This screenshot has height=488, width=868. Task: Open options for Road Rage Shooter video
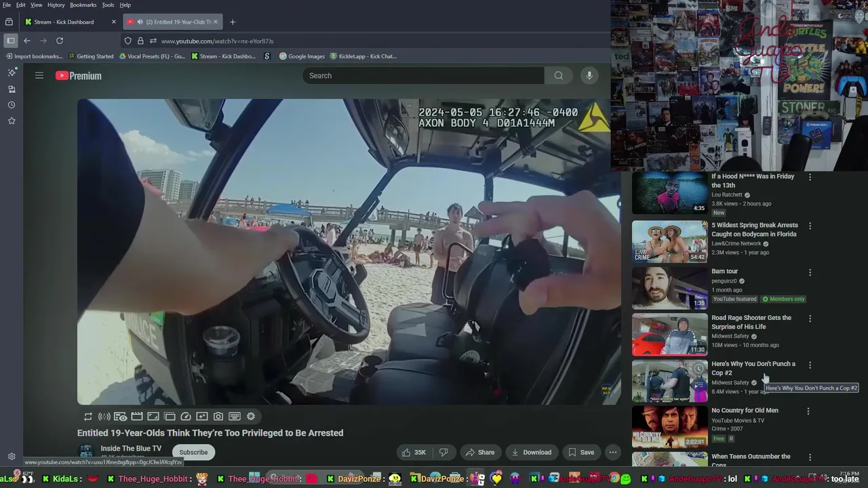pos(810,319)
